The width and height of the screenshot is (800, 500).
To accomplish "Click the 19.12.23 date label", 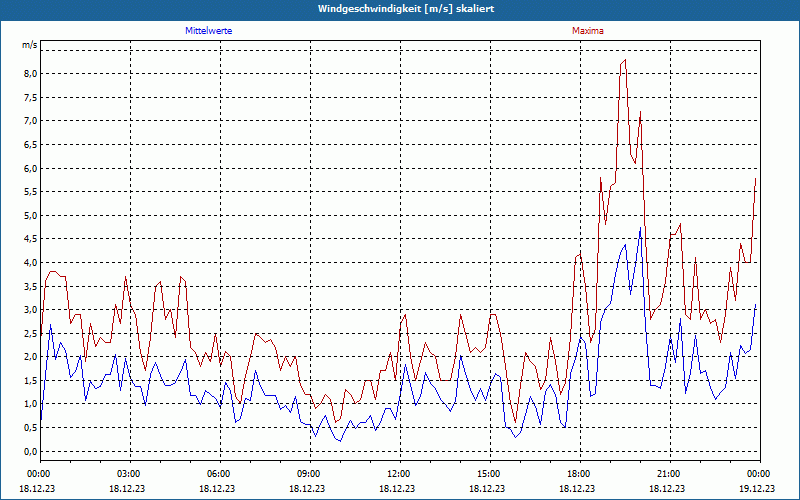I will (x=757, y=488).
